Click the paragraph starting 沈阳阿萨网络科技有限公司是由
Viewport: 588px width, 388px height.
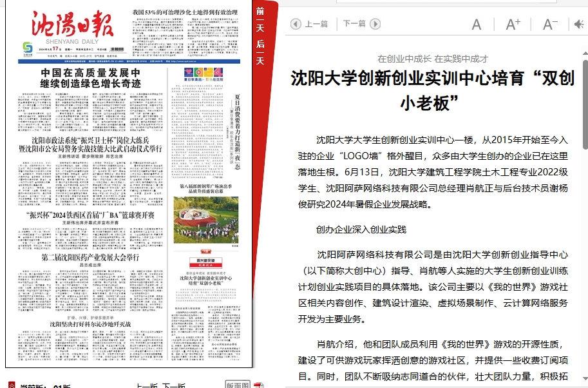pos(433,287)
